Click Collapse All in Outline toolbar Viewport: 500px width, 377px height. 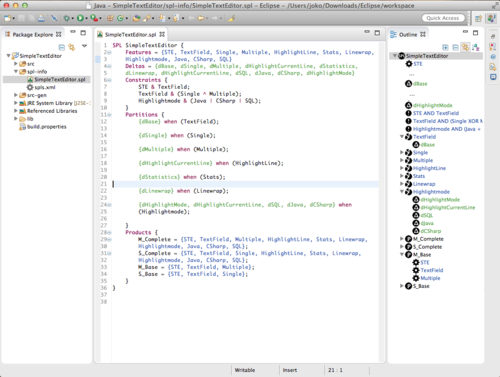[455, 47]
